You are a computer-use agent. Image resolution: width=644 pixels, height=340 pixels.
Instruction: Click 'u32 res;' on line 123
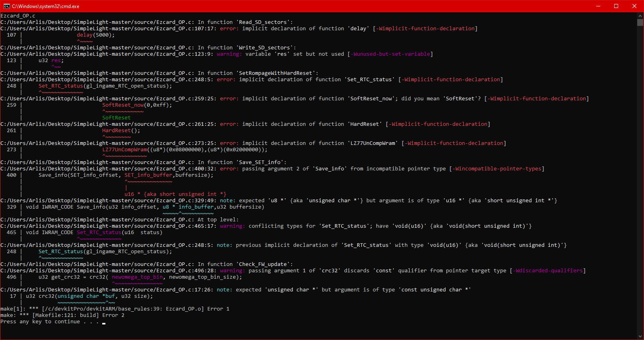[51, 61]
